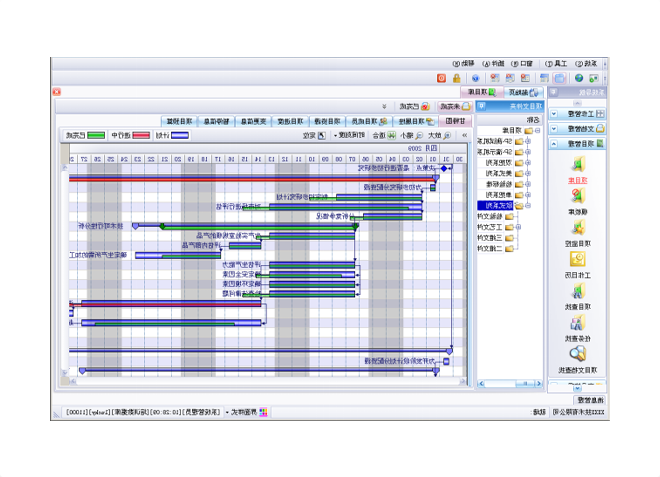Open the 工作日历 work calendar icon
Viewport: 660px width, 477px height.
(x=579, y=260)
